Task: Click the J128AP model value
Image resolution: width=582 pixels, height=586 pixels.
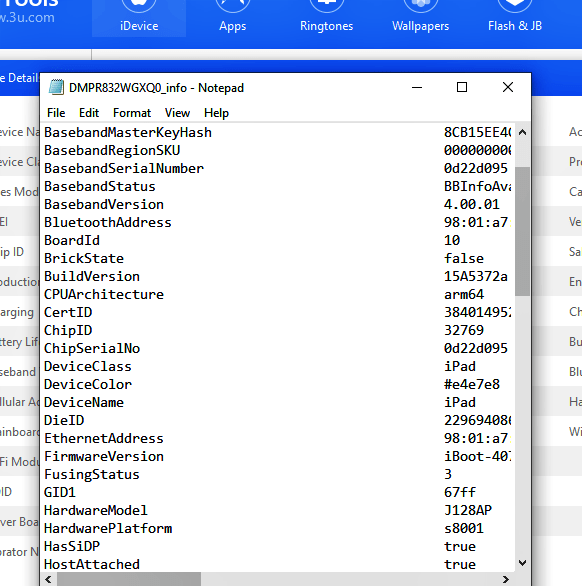Action: click(468, 510)
